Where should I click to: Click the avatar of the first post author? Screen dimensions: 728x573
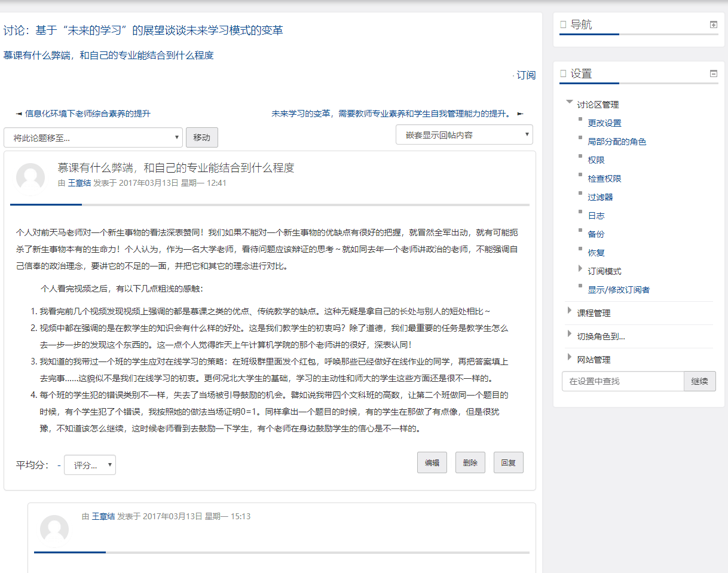click(30, 178)
